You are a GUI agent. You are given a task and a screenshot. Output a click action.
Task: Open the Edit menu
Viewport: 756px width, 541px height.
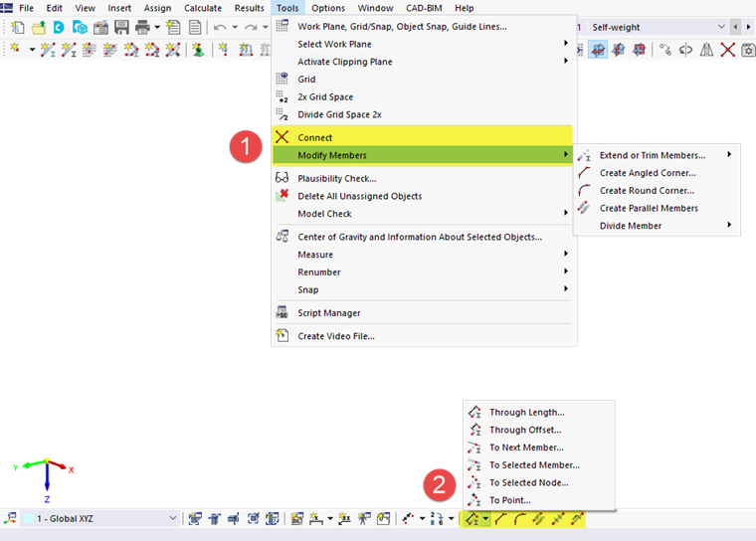54,8
